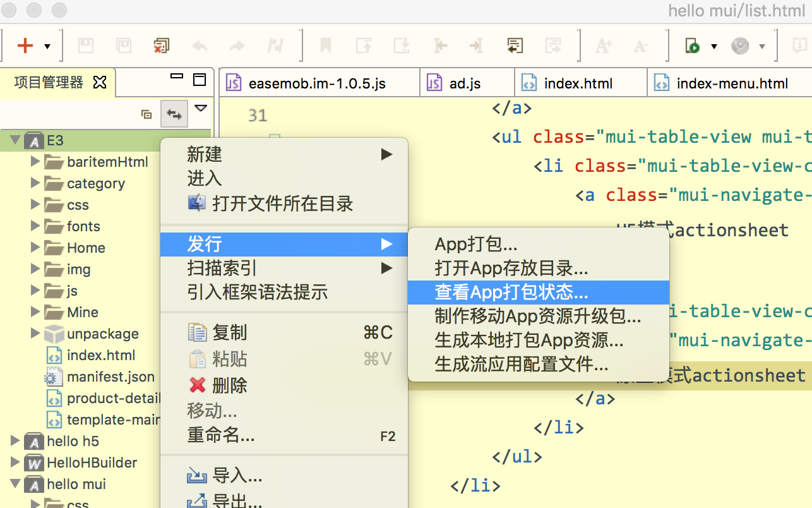
Task: Choose App打包 from the submenu
Action: click(476, 245)
